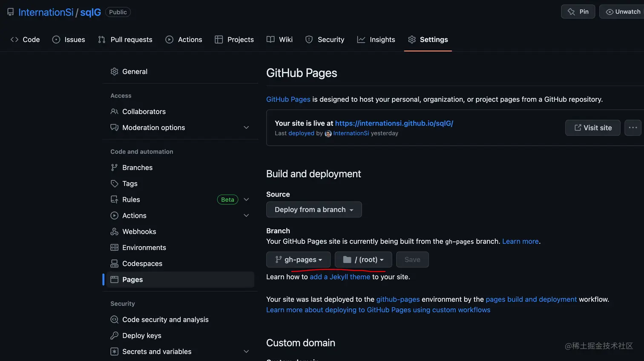Open the live site URL link
Viewport: 644px width, 361px height.
click(394, 123)
